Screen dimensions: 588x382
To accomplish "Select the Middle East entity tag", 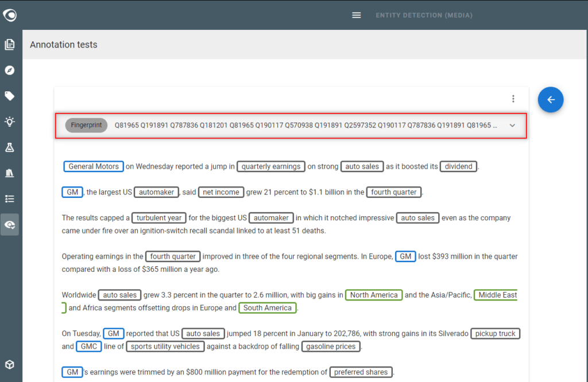I will 496,295.
